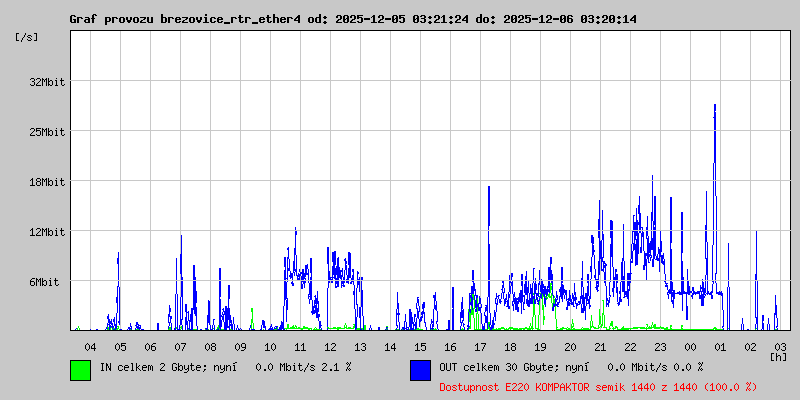Click the '[/s]' unit label
Screen dimensions: 800x400
click(x=27, y=37)
